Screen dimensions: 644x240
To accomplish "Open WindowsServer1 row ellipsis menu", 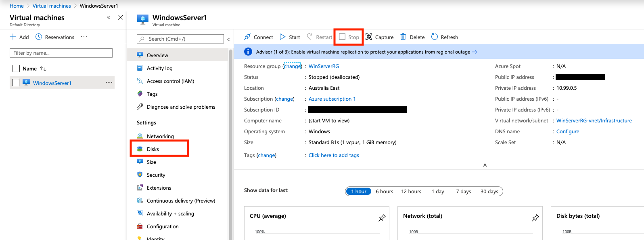I will pos(109,83).
